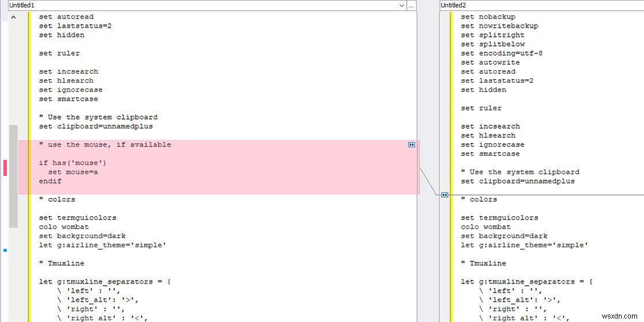Click the 'endif' line in left pane

coord(50,181)
